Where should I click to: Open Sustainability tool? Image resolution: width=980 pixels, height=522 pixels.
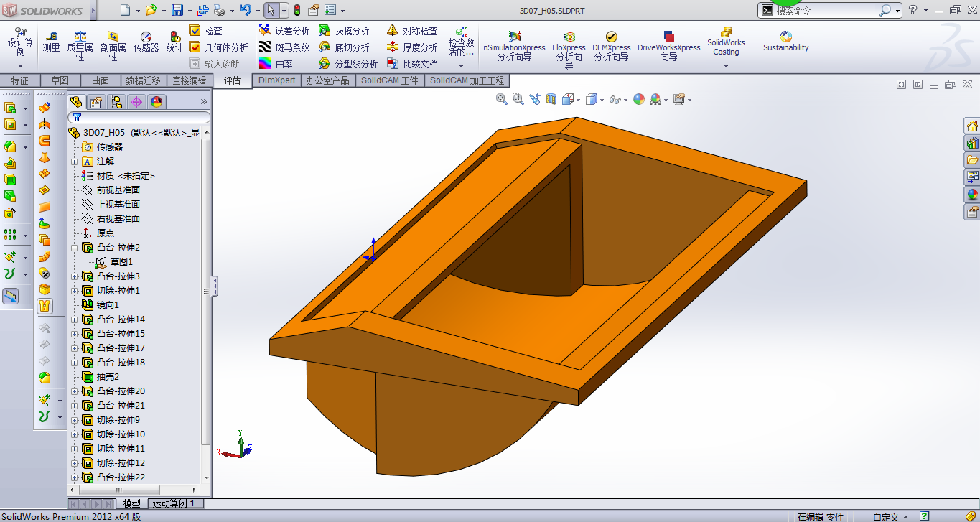click(785, 41)
